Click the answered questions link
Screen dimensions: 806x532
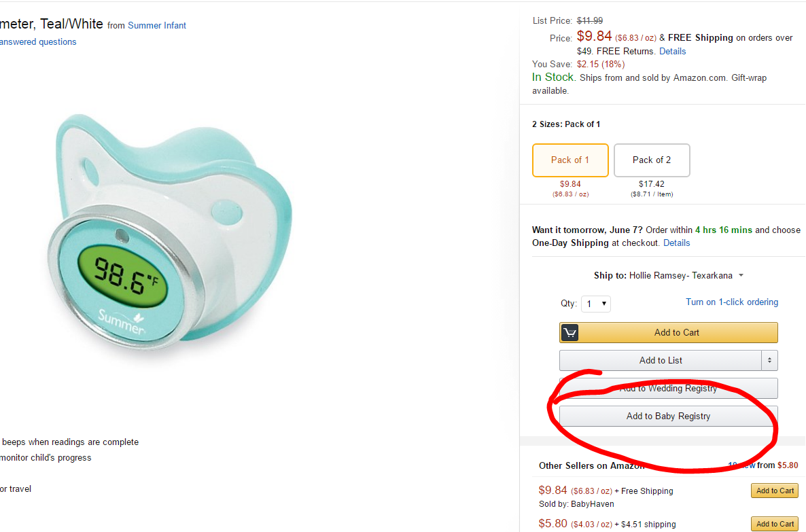point(38,41)
